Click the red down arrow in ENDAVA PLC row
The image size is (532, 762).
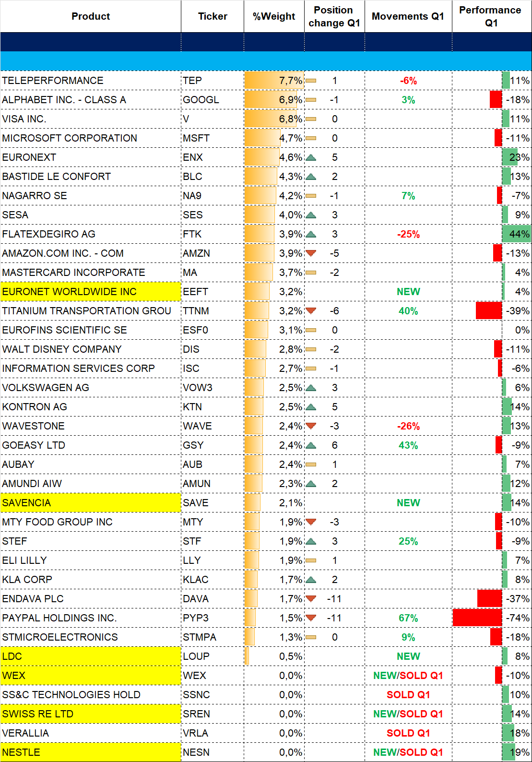point(311,599)
